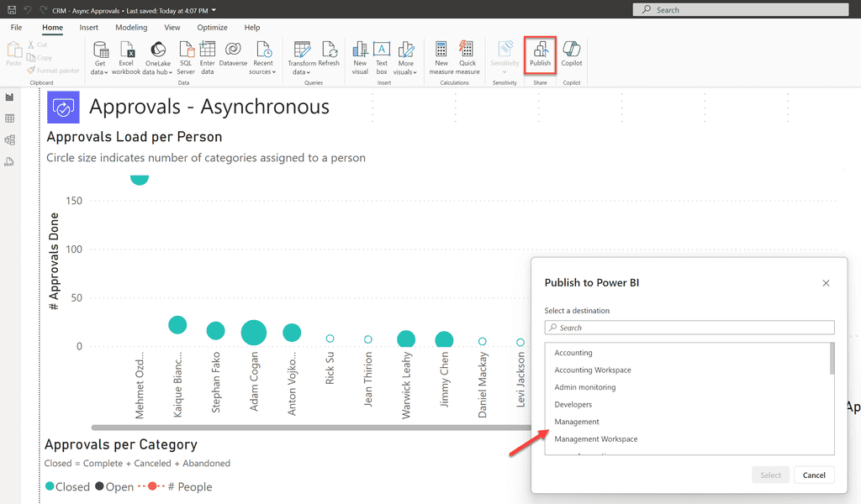Switch to the Model view in the sidebar

coord(12,139)
